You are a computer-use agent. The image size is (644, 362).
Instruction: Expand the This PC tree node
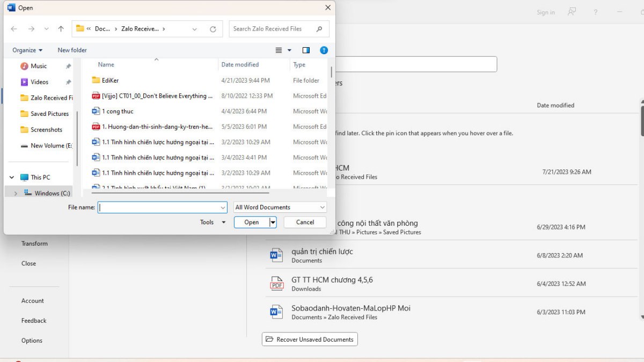[x=12, y=178]
